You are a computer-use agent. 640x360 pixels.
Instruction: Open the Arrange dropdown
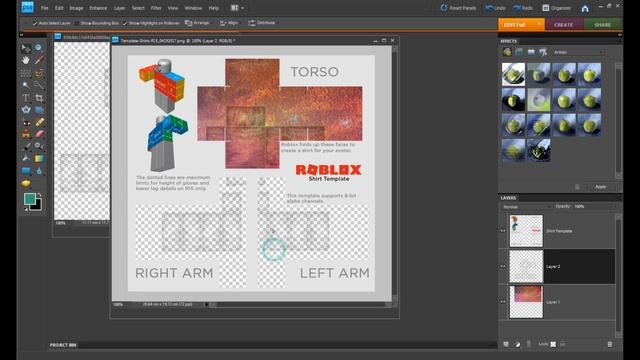[x=198, y=23]
